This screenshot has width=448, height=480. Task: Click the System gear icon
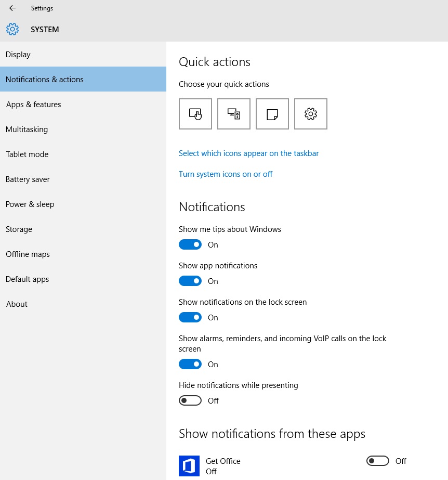pos(12,30)
